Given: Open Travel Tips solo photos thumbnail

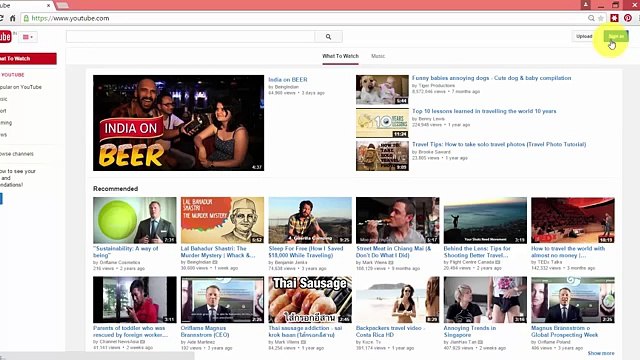Looking at the screenshot, I should click(382, 156).
